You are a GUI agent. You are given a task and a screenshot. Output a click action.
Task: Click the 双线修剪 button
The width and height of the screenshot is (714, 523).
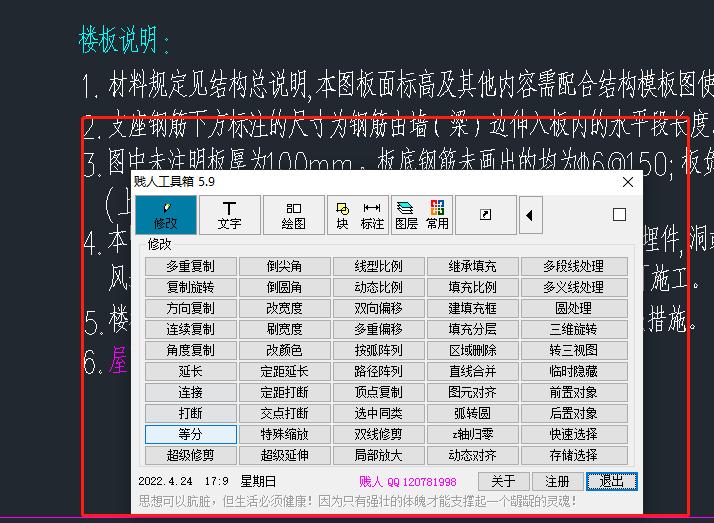[x=379, y=434]
